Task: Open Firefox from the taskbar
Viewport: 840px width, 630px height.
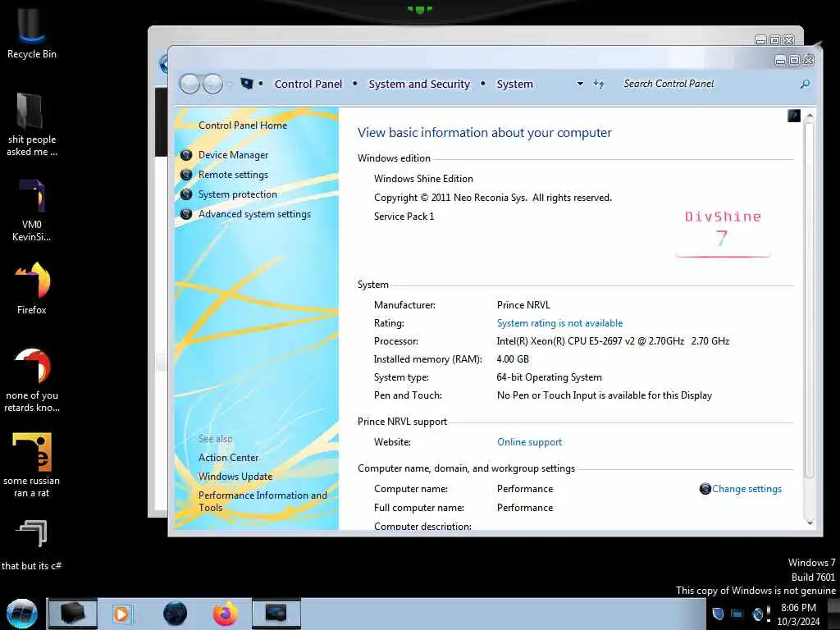Action: tap(226, 614)
